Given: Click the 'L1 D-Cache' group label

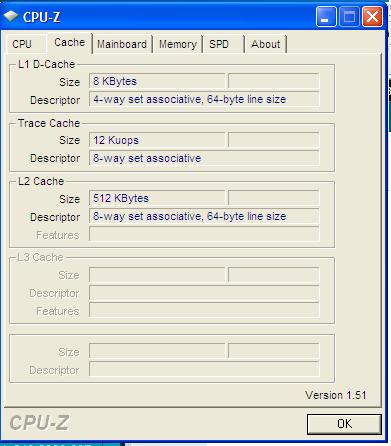Looking at the screenshot, I should [x=46, y=64].
